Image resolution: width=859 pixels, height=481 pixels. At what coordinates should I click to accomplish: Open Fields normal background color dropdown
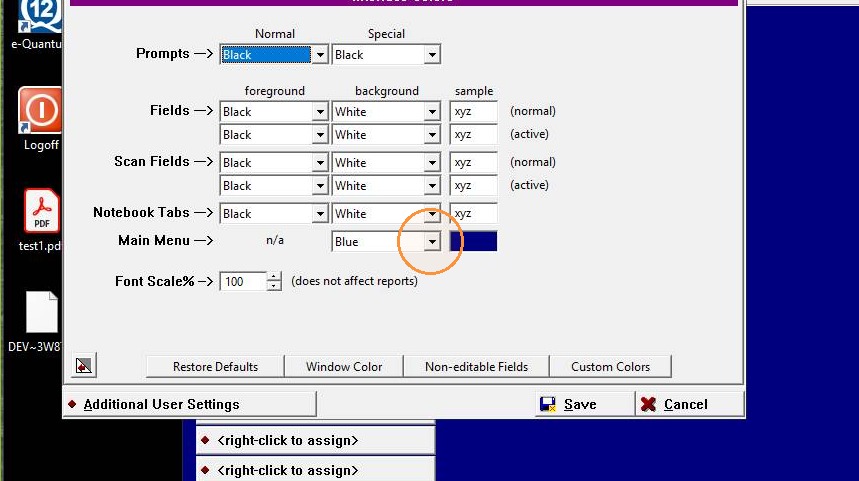pyautogui.click(x=432, y=112)
